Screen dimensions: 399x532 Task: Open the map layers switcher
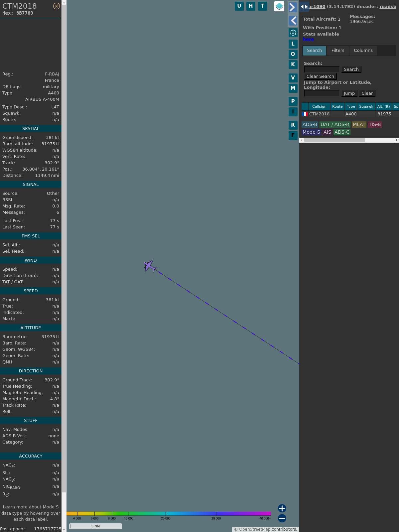[x=279, y=6]
